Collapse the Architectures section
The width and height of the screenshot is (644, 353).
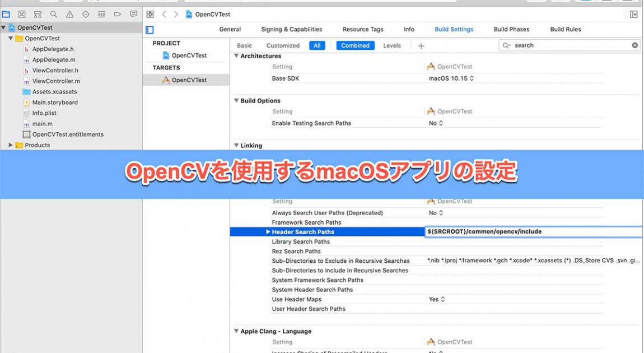pos(236,56)
